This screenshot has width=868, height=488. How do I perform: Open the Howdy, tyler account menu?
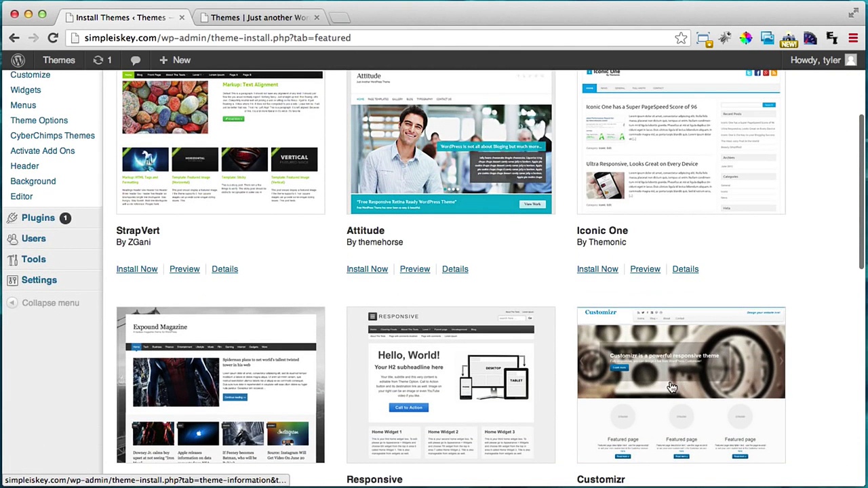823,60
